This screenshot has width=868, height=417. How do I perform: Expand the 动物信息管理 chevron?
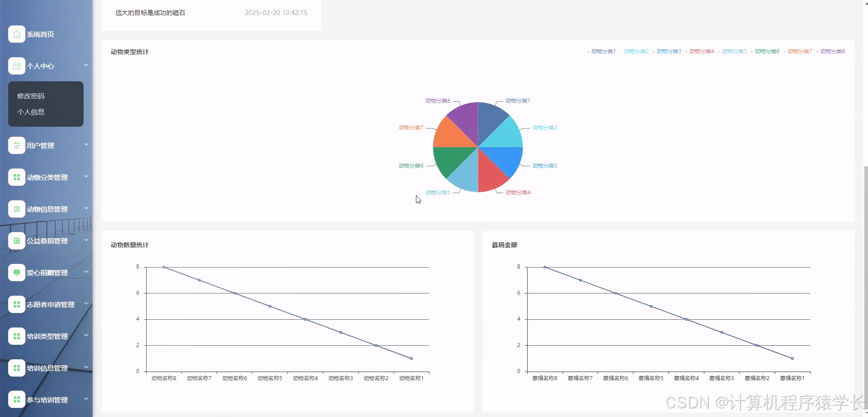click(86, 208)
